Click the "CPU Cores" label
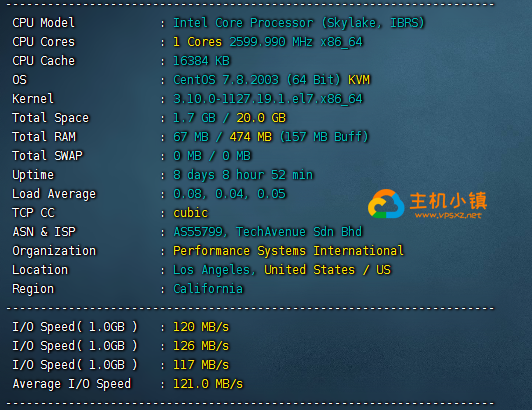This screenshot has height=410, width=532. pos(43,42)
